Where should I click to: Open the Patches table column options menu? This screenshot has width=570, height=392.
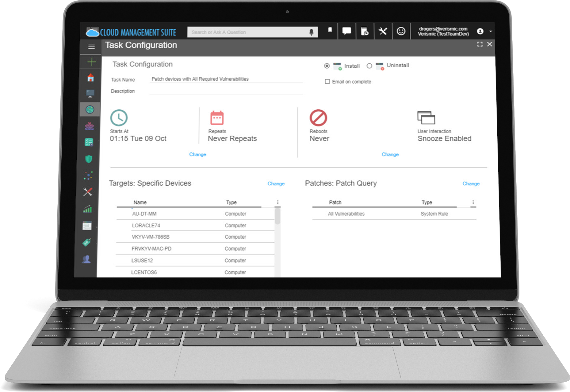point(473,202)
